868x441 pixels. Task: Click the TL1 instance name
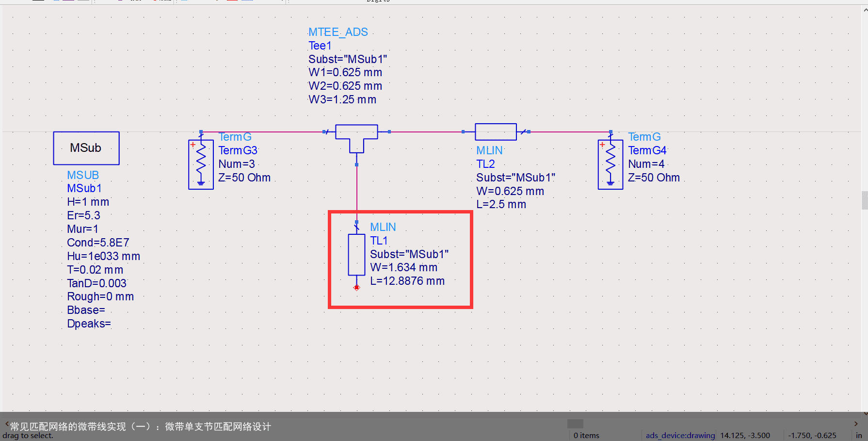(379, 241)
